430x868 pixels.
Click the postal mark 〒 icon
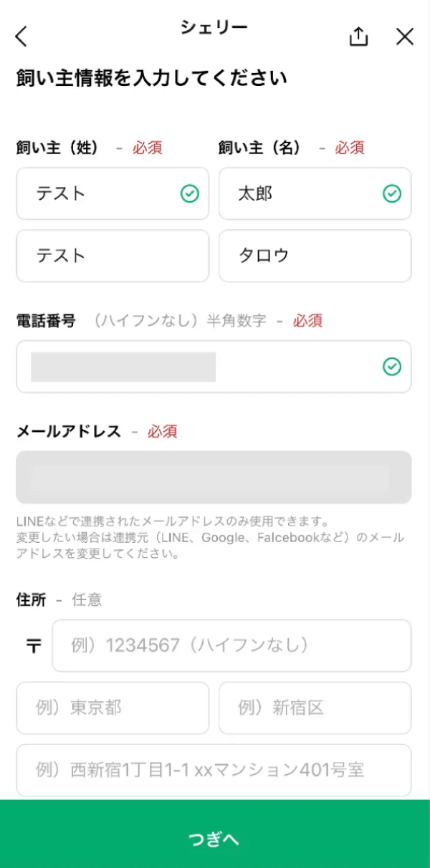tap(34, 646)
